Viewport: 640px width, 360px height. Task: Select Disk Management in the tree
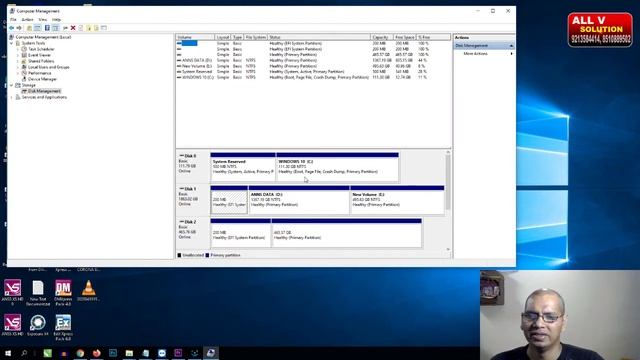pos(44,91)
